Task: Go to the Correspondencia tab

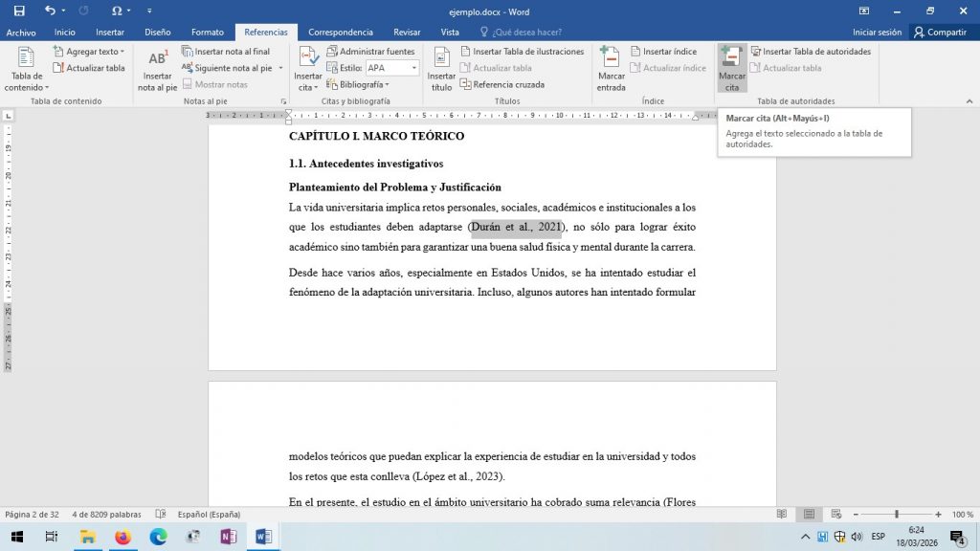Action: [341, 32]
